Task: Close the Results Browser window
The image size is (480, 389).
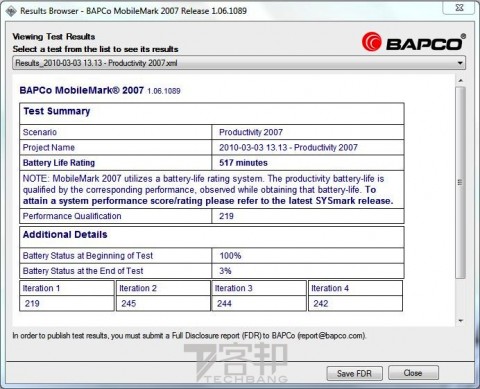Action: (x=459, y=7)
